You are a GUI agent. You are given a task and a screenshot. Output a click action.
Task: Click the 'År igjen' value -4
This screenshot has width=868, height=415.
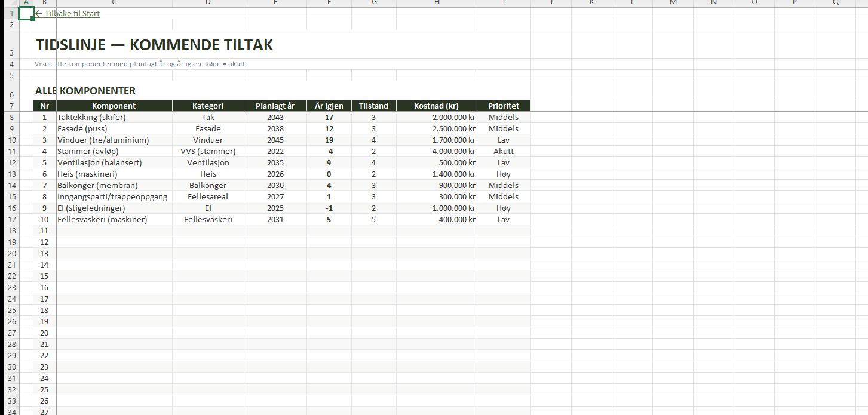coord(329,152)
